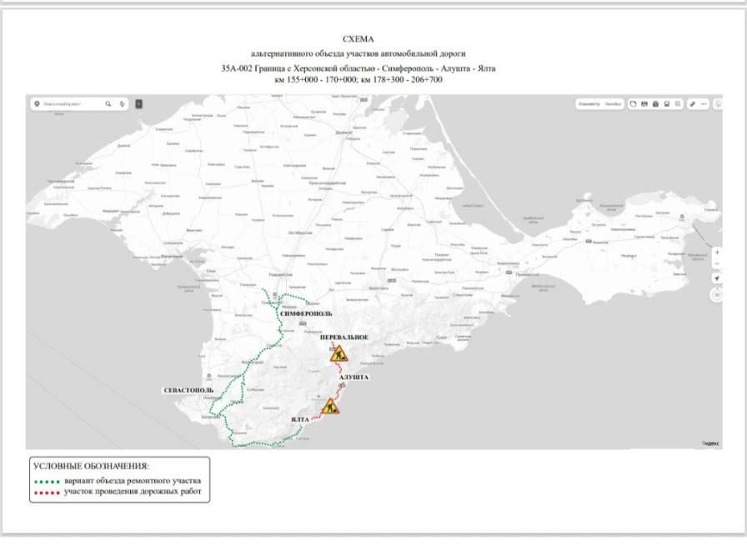The image size is (747, 560).
Task: Click the location pin icon in search box
Action: coord(38,104)
